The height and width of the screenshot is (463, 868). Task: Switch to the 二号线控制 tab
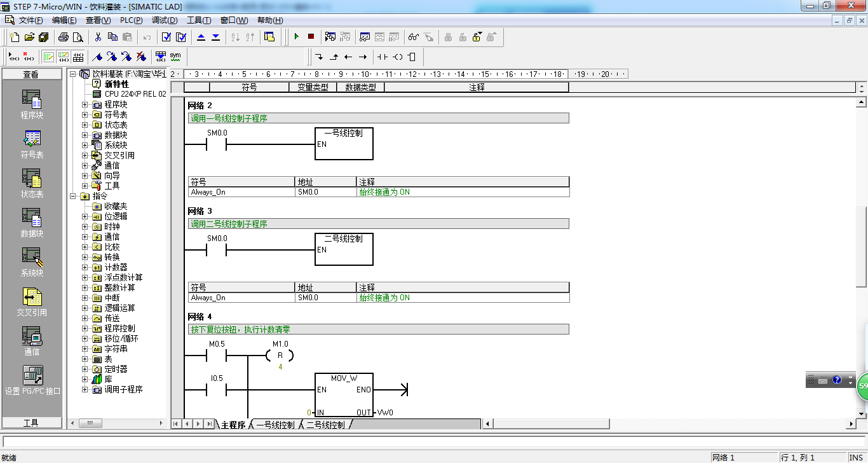(325, 425)
